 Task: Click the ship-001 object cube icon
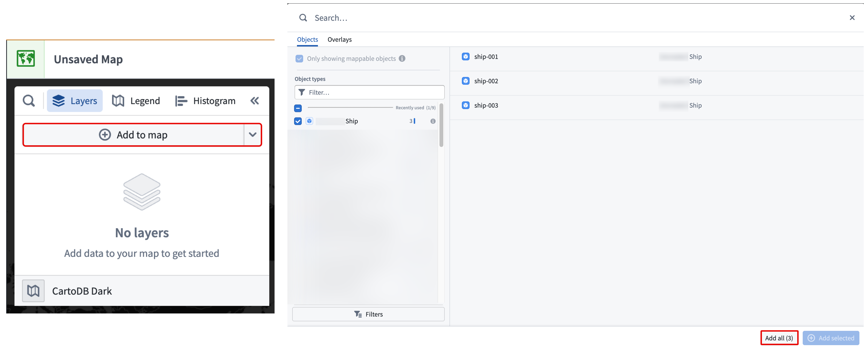(465, 57)
